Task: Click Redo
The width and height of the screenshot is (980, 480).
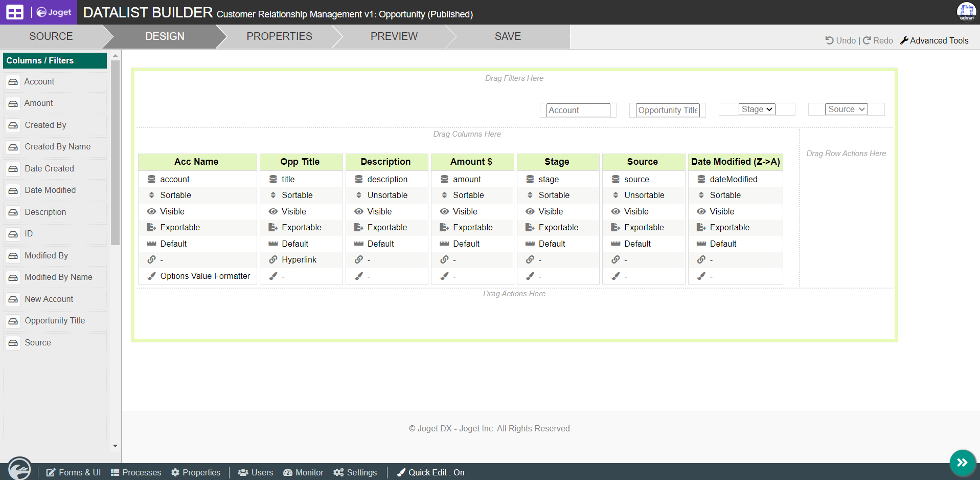Action: 877,40
